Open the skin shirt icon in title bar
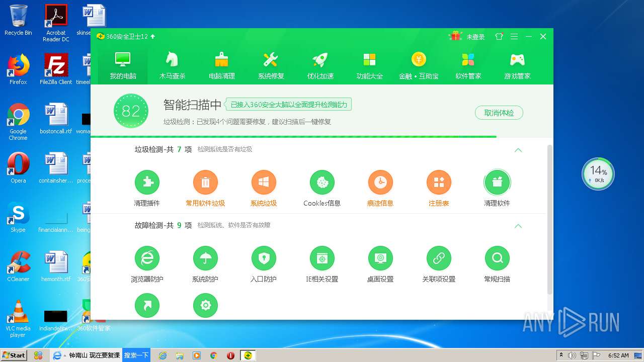 coord(499,37)
